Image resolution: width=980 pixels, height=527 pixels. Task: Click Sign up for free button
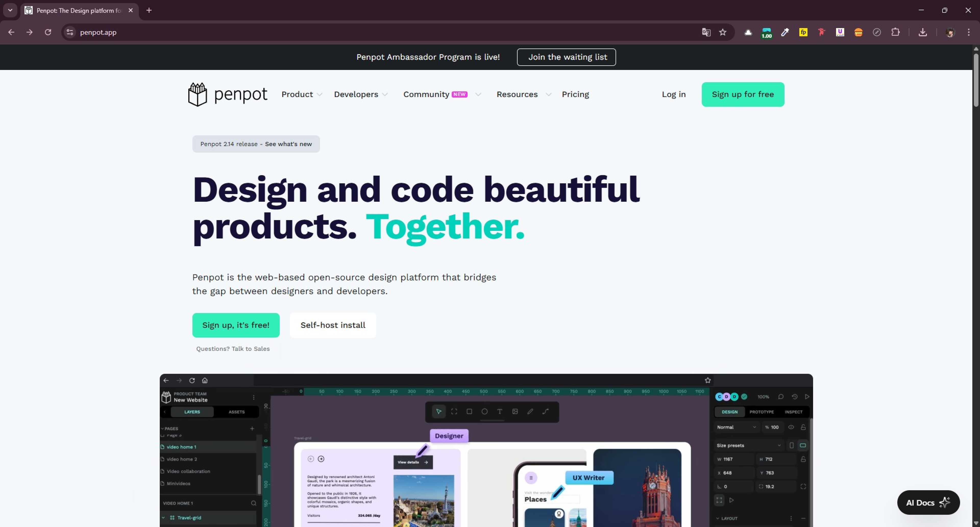click(743, 94)
